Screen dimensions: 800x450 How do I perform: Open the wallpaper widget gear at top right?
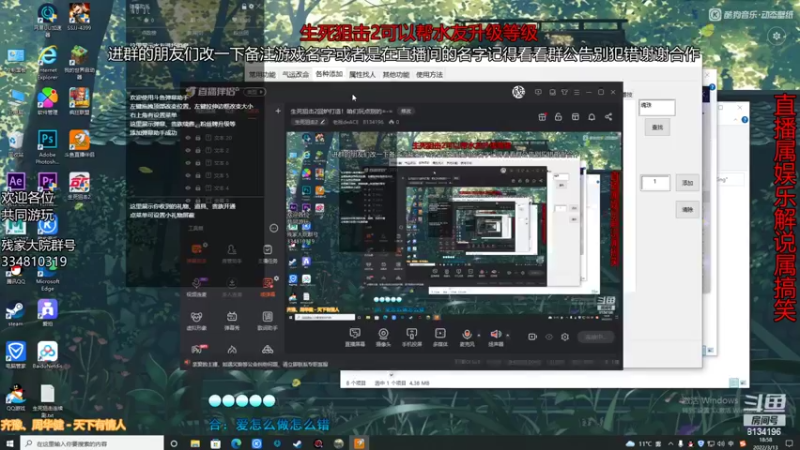[777, 36]
